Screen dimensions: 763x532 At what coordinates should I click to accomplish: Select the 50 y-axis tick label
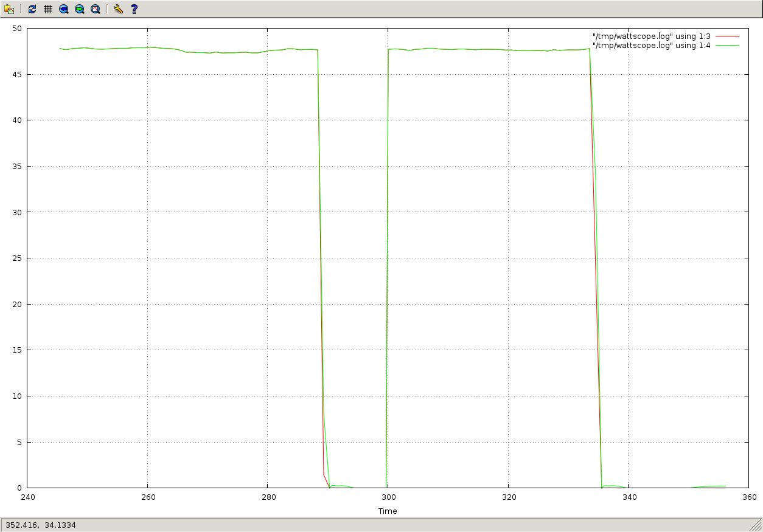(17, 29)
